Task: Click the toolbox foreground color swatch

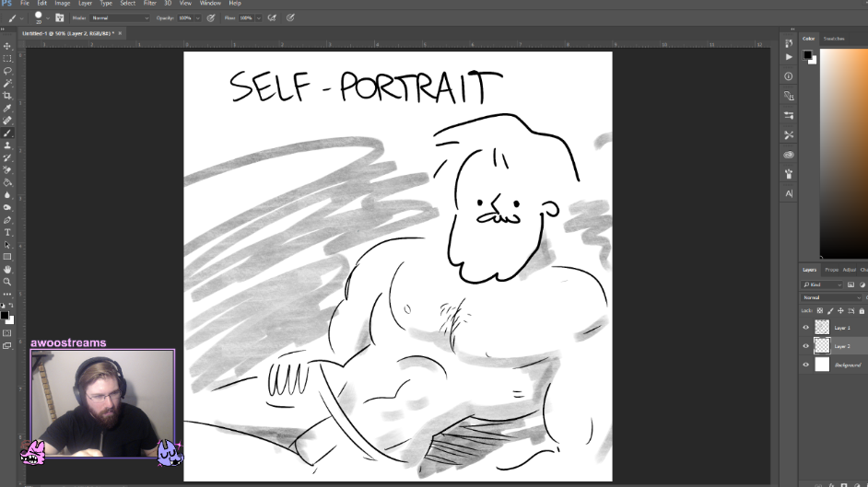Action: pos(5,315)
